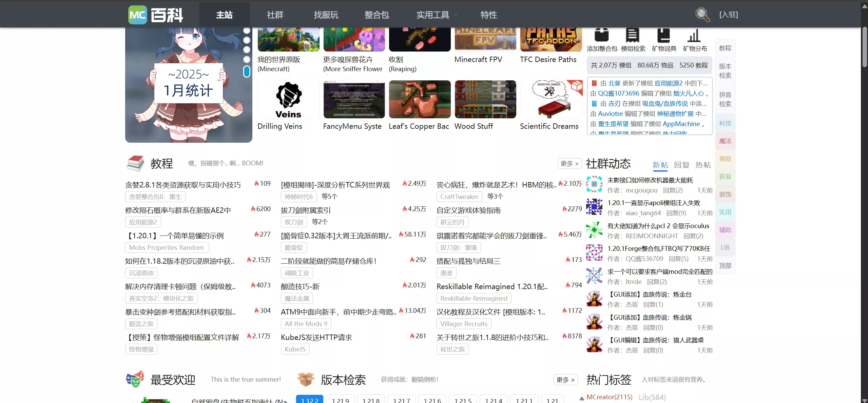The height and width of the screenshot is (403, 868).
Task: Click the [入驻] link
Action: click(728, 14)
